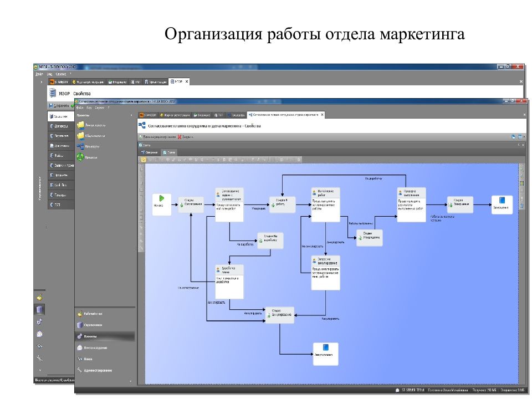The image size is (532, 399).
Task: Switch to the registration journal tab in front window
Action: tap(175, 115)
